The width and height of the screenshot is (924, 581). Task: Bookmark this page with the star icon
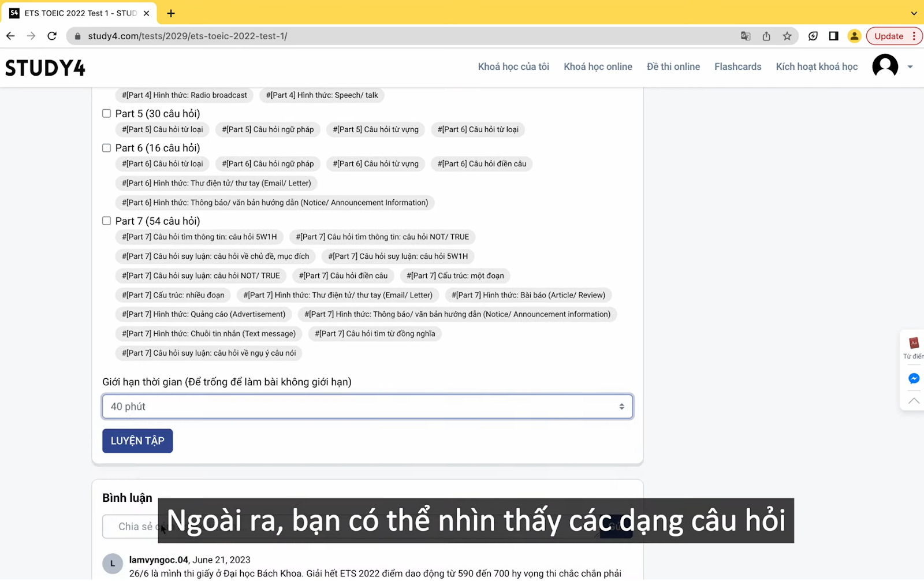(x=787, y=36)
